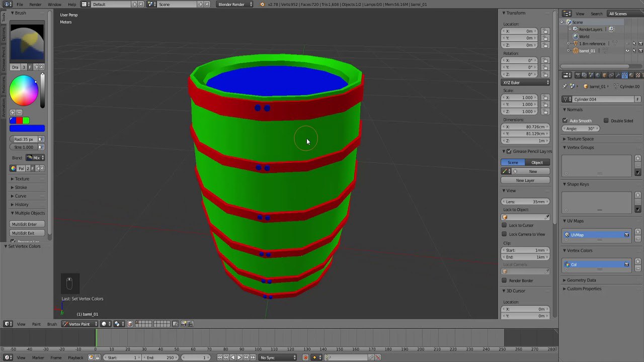Open the Blender Render engine dropdown
Viewport: 644px width, 362px height.
pyautogui.click(x=235, y=4)
